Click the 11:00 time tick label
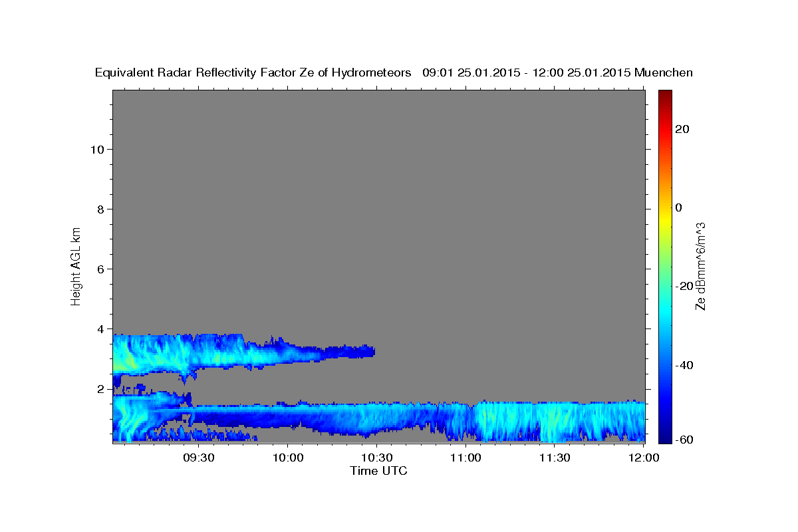 (x=465, y=458)
